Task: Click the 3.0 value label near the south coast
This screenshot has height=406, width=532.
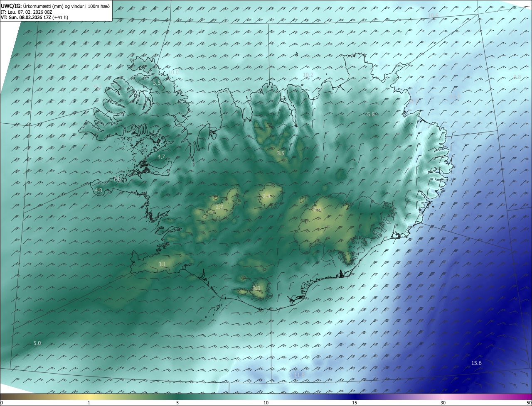Action: [x=256, y=288]
